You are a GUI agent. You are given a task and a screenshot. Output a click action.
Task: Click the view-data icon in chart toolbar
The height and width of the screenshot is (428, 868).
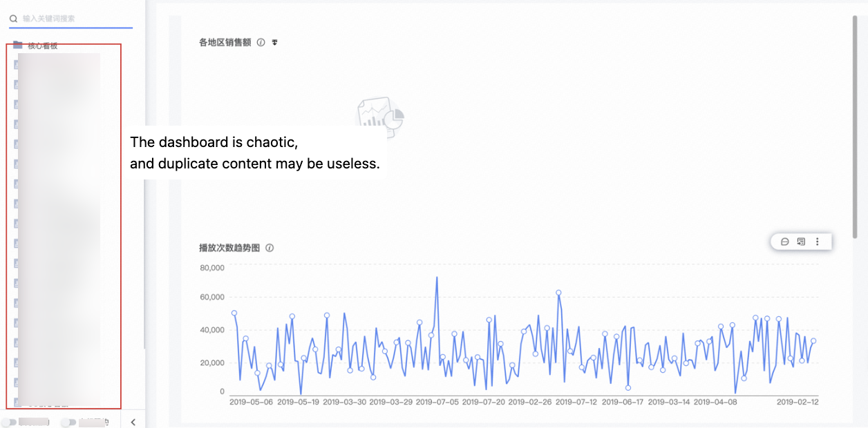(x=801, y=242)
